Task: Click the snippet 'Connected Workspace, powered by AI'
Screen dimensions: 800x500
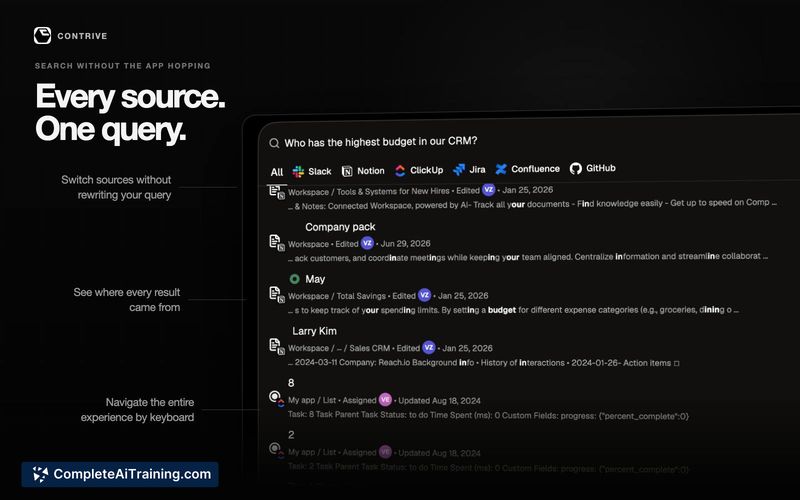Action: click(x=532, y=204)
